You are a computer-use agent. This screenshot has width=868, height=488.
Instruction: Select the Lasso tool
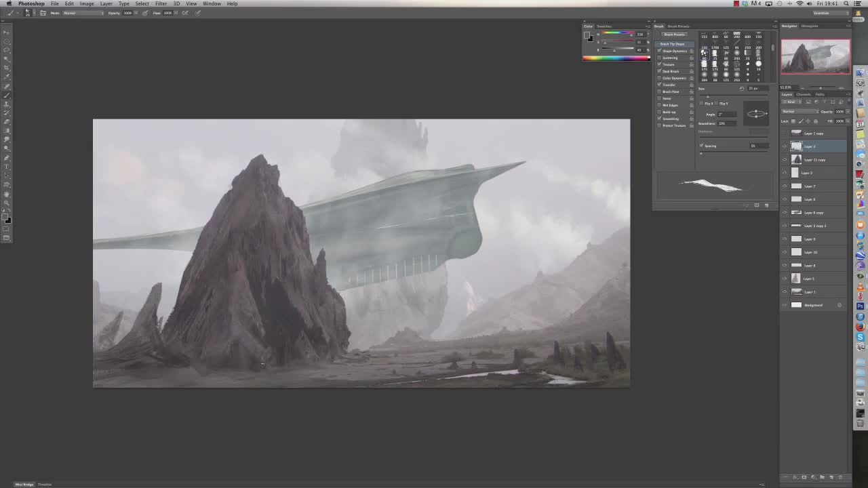click(x=7, y=50)
